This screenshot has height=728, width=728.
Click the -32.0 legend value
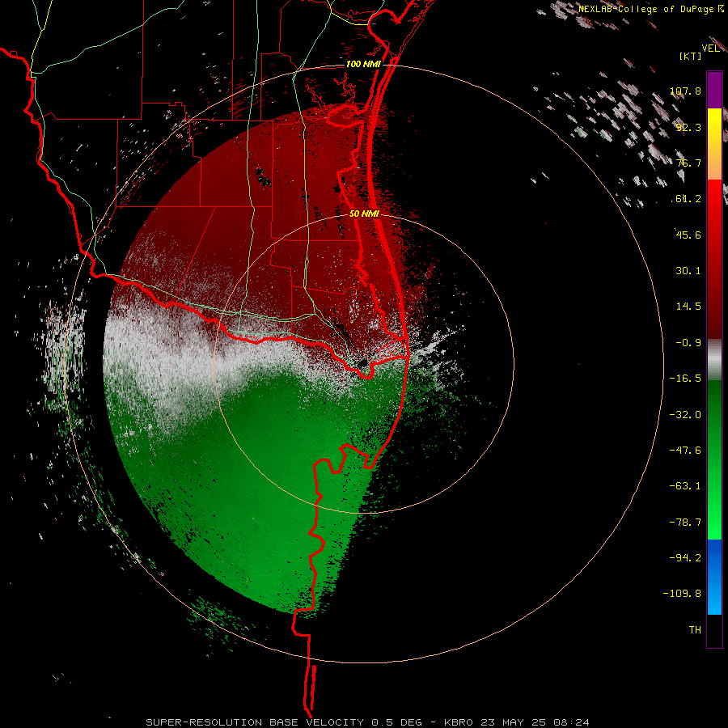click(685, 415)
